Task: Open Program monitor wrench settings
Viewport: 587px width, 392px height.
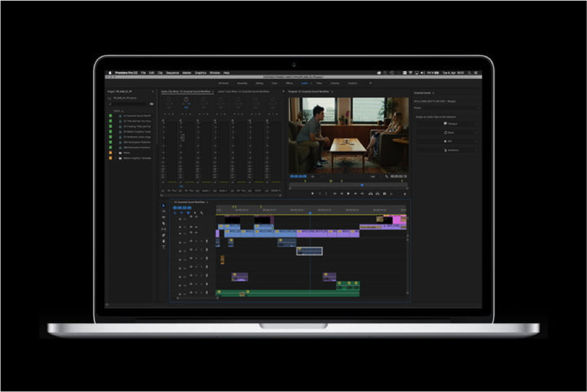Action: tap(386, 176)
